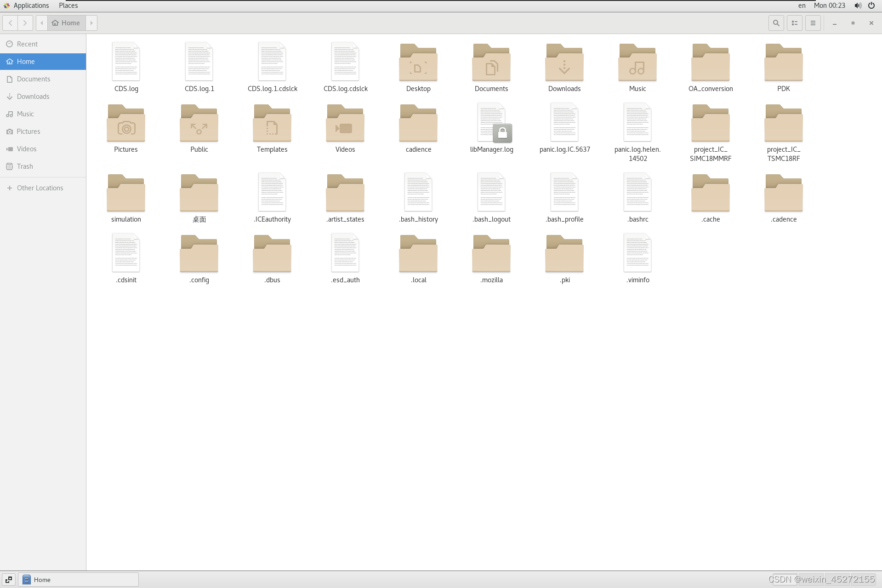Image resolution: width=882 pixels, height=588 pixels.
Task: Click the volume speaker icon
Action: [858, 6]
